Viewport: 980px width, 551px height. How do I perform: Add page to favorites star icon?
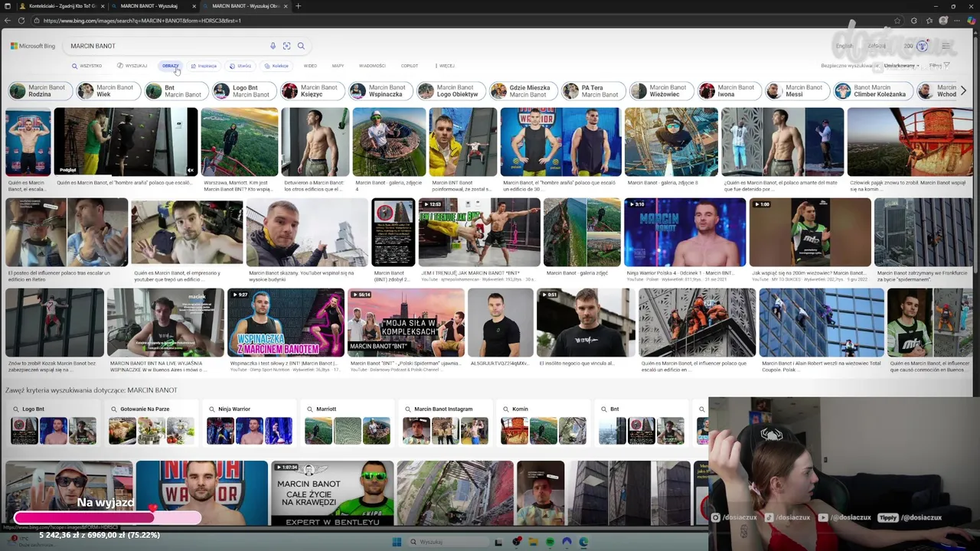[897, 21]
